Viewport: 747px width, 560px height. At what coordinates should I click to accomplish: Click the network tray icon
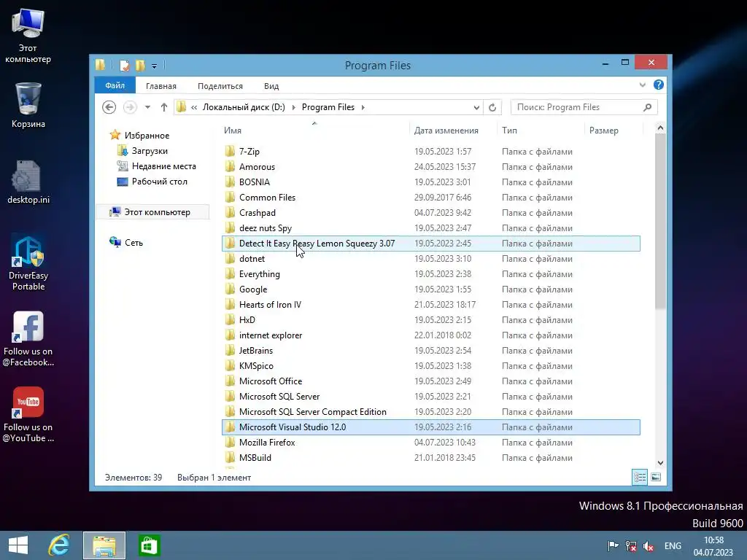pyautogui.click(x=631, y=545)
